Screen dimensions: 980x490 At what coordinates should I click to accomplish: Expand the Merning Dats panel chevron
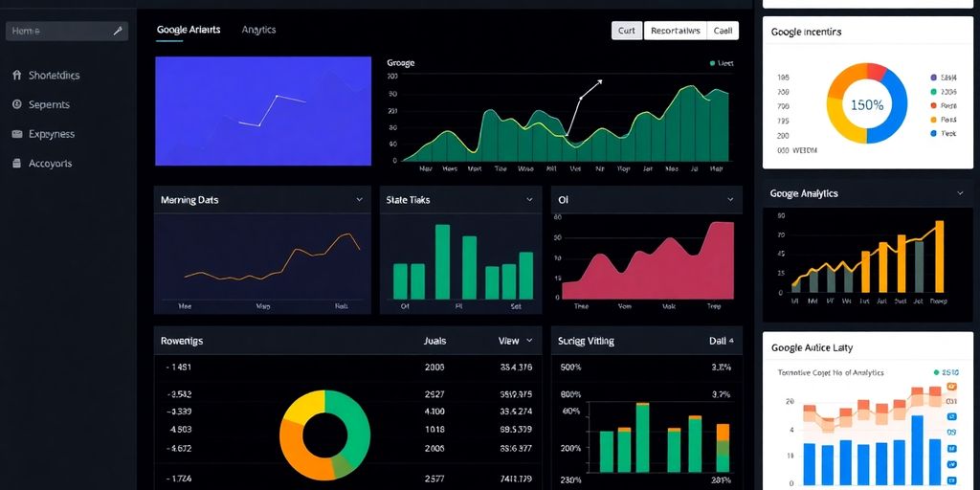360,199
